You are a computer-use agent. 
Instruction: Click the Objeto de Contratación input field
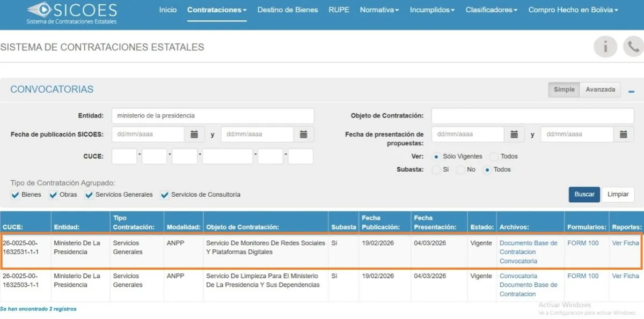tap(533, 116)
